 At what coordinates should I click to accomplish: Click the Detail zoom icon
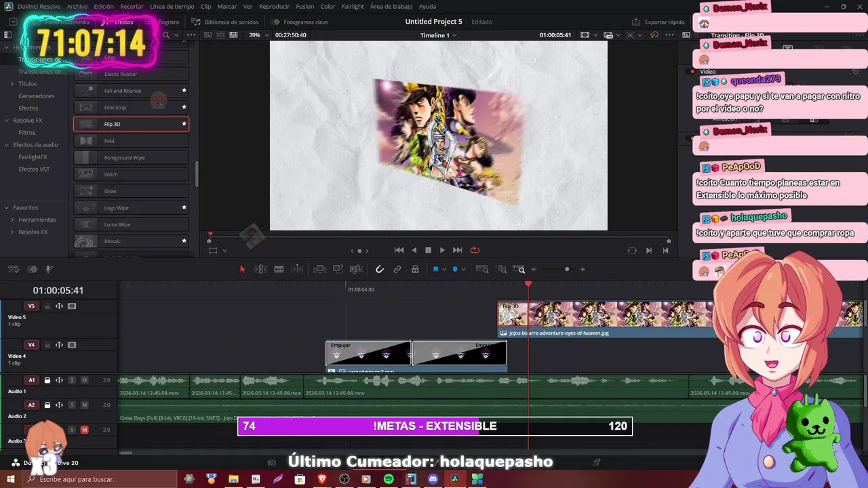coord(502,269)
